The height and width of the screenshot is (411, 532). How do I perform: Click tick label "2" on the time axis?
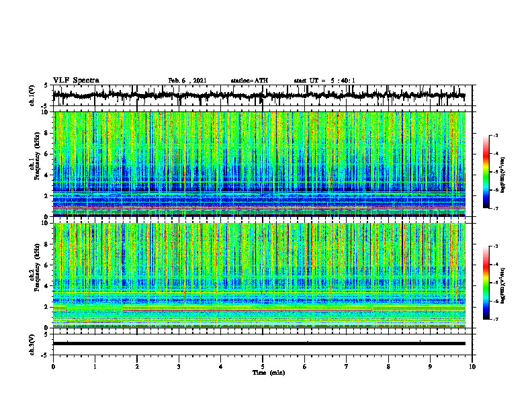[x=137, y=367]
